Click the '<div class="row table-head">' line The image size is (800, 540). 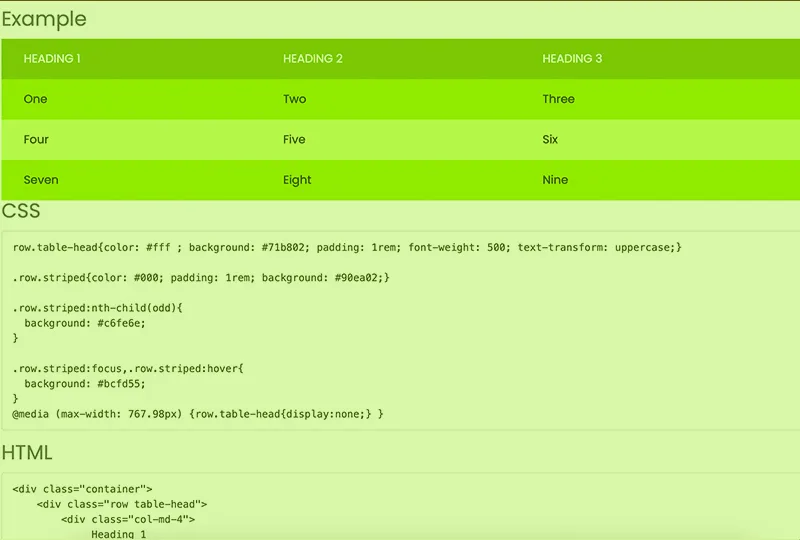coord(122,504)
